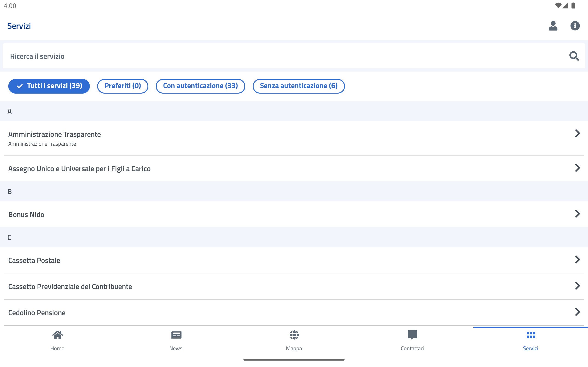Open the Bonus Nido chevron arrow
588x367 pixels.
[577, 214]
